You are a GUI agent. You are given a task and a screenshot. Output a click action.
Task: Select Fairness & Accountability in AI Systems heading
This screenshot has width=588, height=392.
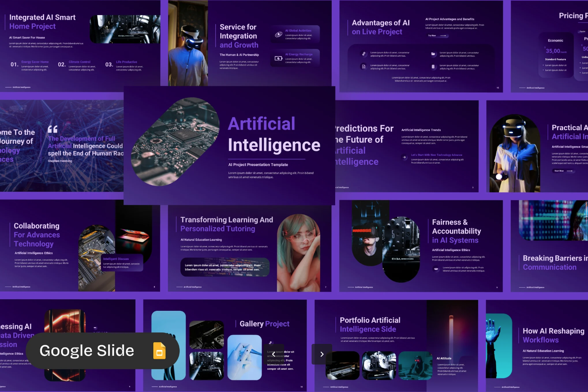[456, 231]
